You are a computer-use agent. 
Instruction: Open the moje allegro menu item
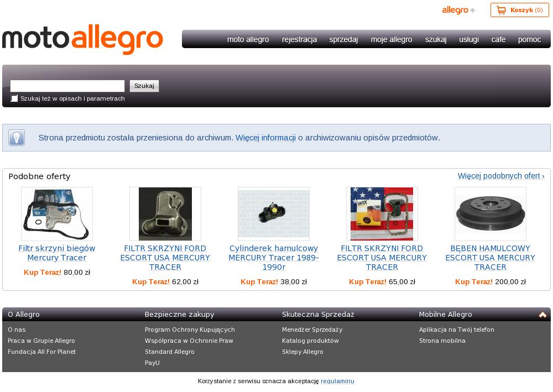click(392, 39)
